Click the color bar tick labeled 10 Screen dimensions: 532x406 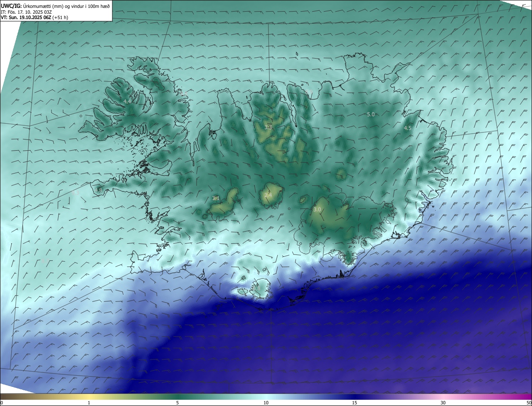coord(266,403)
